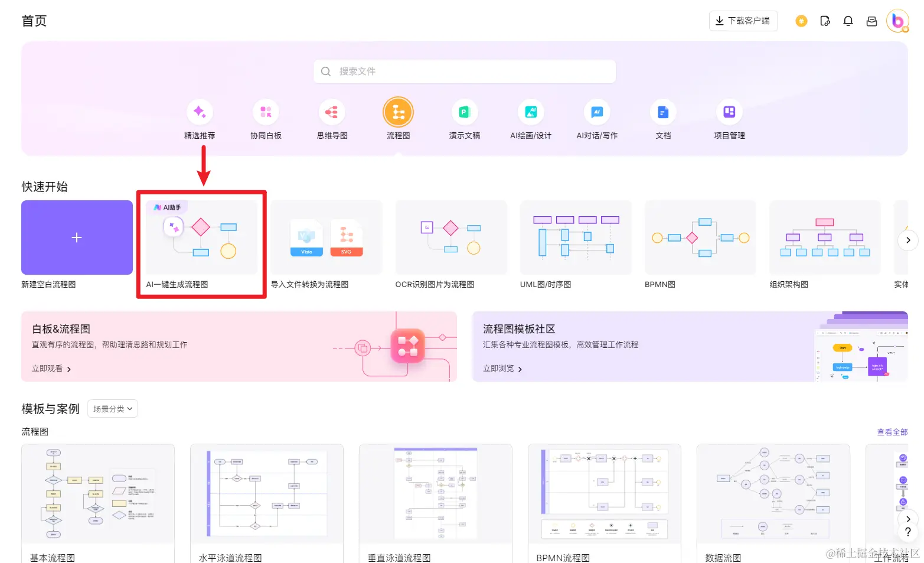Open the AI对话/写作 icon
Screen dimensions: 924x563
tap(597, 112)
